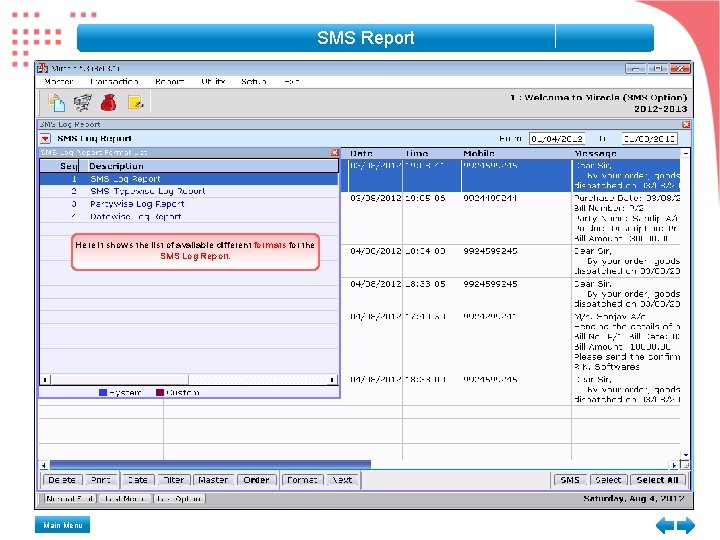Click the Date button

[x=137, y=480]
